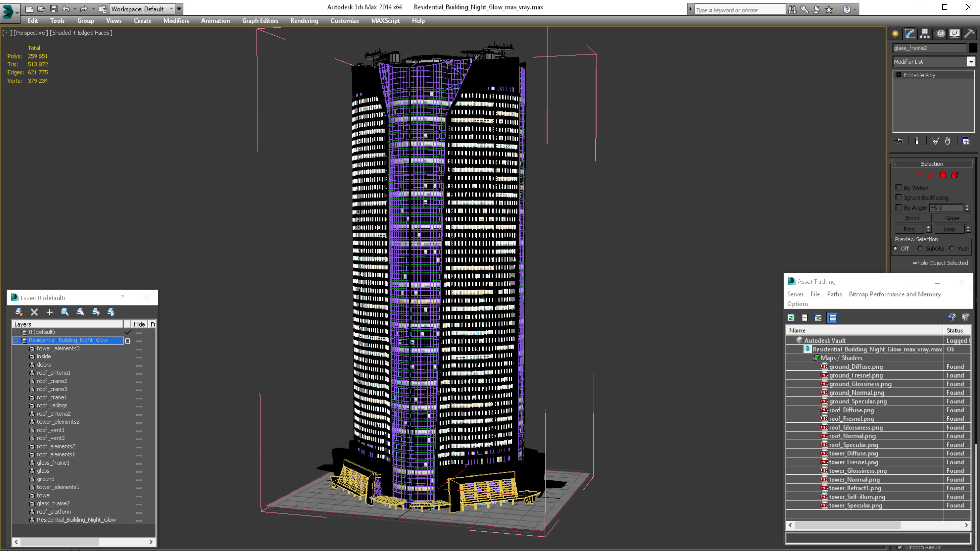The width and height of the screenshot is (980, 551).
Task: Open the Modifiers menu
Action: pos(176,21)
